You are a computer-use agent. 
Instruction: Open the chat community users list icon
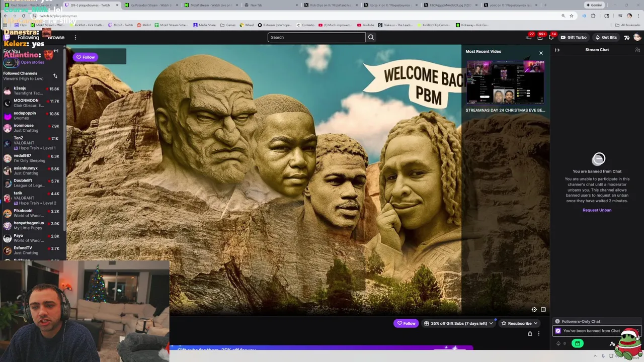click(x=637, y=50)
